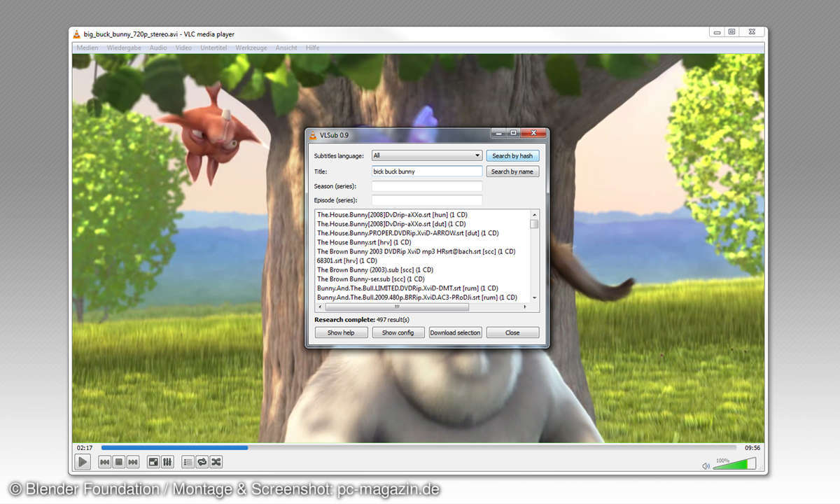Toggle fullscreen video icon
Screen dimensions: 840x504
coord(153,462)
